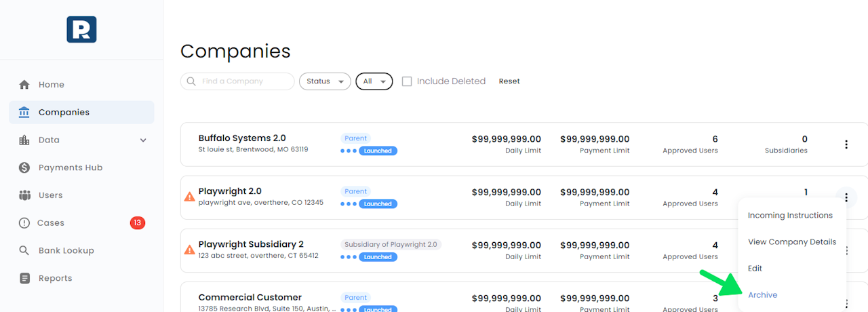The image size is (868, 312).
Task: Click the warning icon beside Playwright 2.0
Action: point(190,197)
